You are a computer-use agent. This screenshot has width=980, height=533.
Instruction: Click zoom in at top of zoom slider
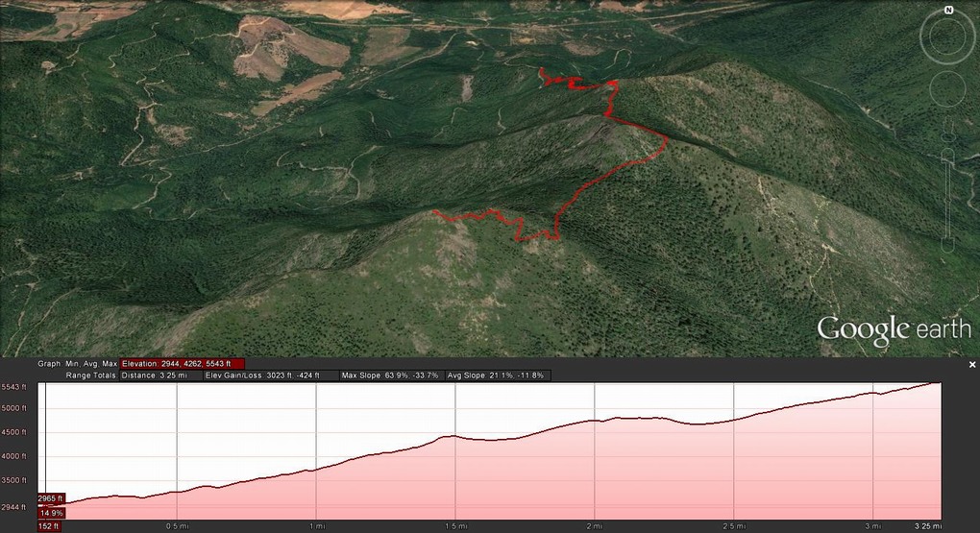click(948, 154)
